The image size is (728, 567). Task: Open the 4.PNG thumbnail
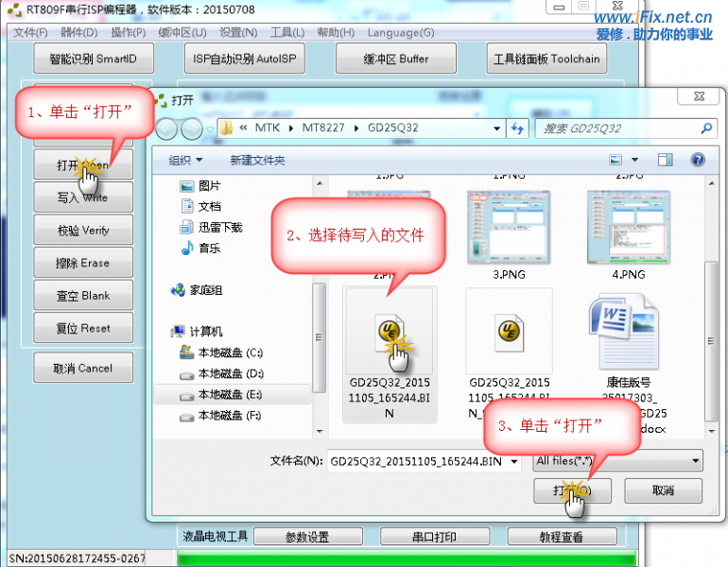(x=615, y=227)
